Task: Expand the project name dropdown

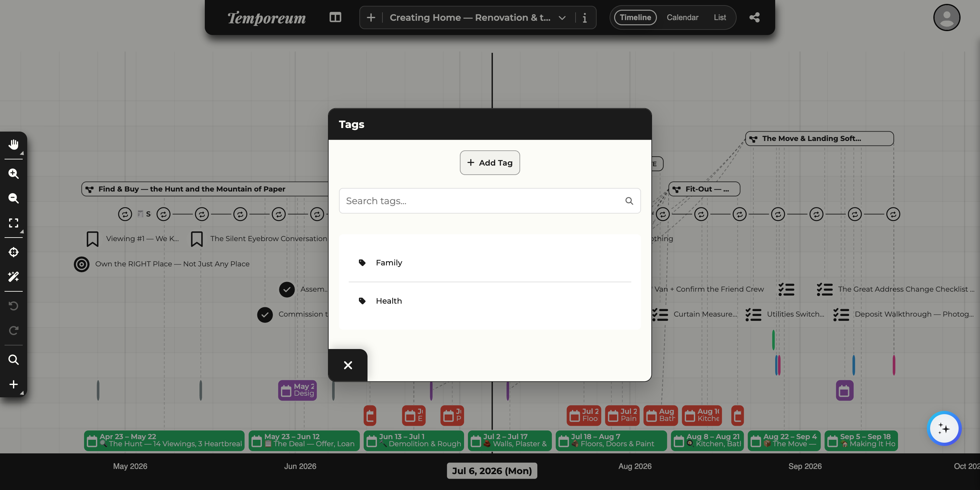Action: click(x=562, y=17)
